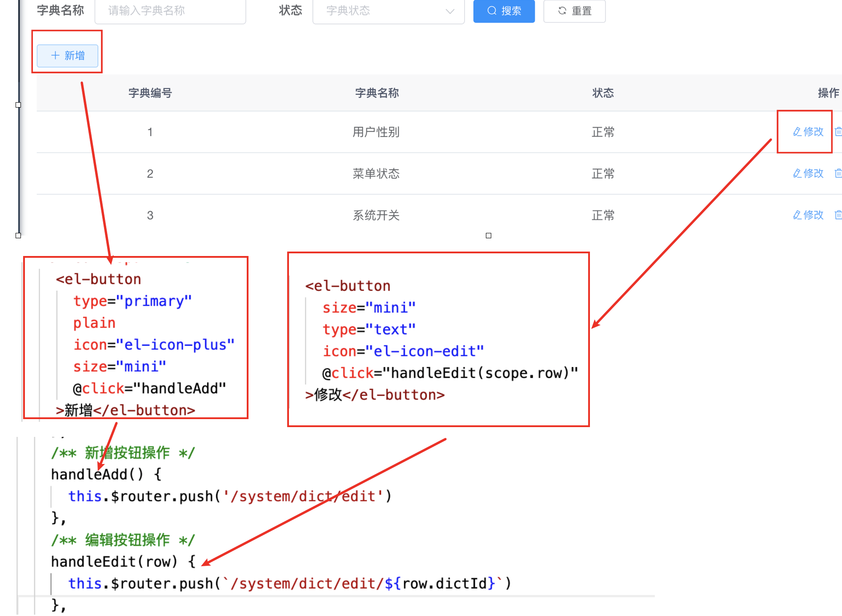
Task: Click the blue 搜索 search button
Action: click(x=504, y=11)
